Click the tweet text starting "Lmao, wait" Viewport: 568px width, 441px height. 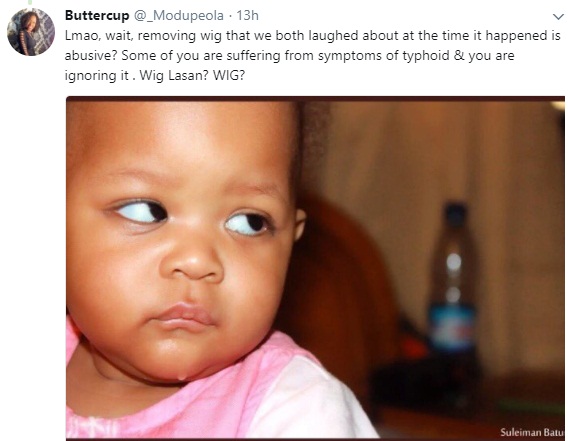(x=313, y=55)
